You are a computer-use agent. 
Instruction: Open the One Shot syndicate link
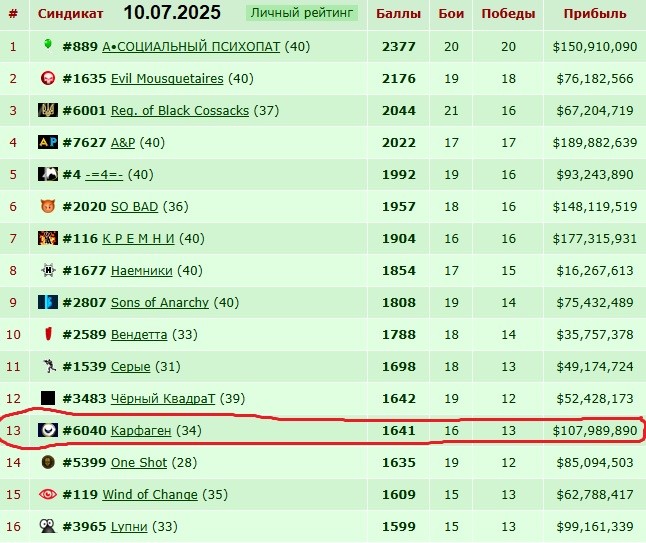pos(139,462)
